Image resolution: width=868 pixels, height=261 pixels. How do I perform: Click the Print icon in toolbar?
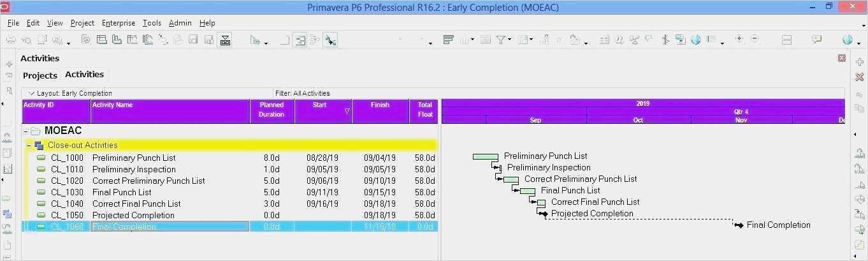11,40
